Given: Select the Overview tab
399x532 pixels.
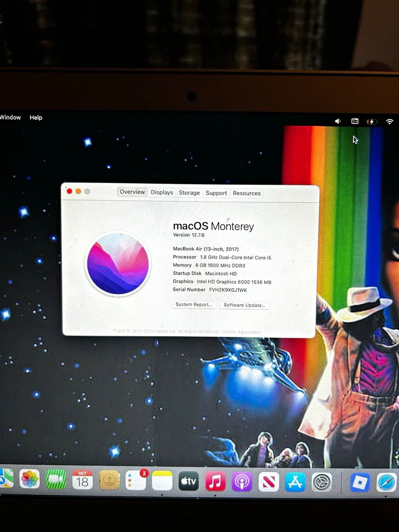Looking at the screenshot, I should [132, 192].
